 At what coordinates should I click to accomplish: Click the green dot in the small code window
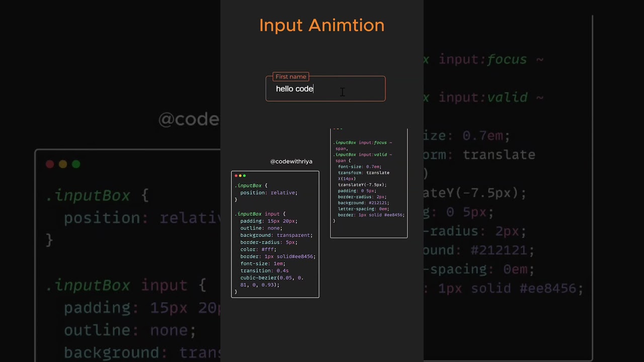click(x=244, y=176)
